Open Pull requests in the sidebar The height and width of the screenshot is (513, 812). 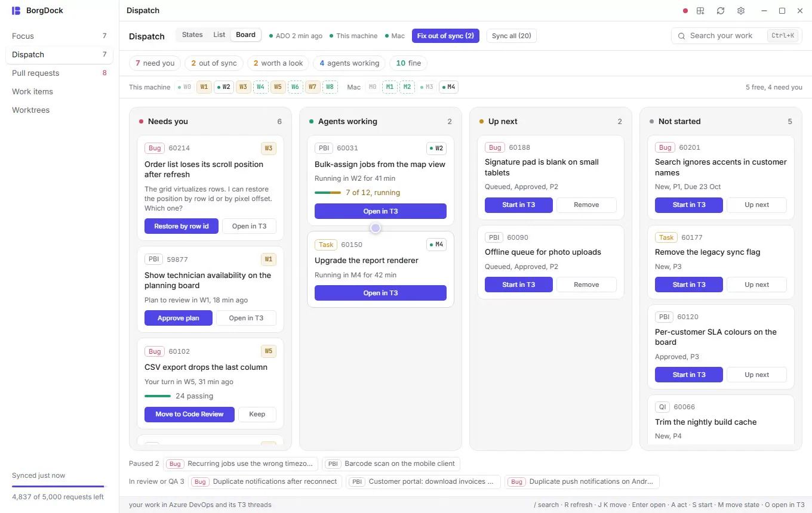(x=59, y=73)
